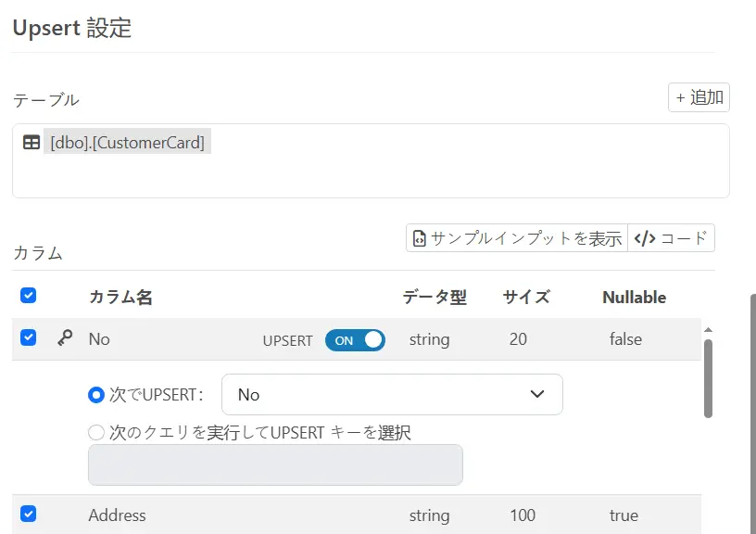Click the file icon in the sample input button
The image size is (756, 534).
(420, 238)
